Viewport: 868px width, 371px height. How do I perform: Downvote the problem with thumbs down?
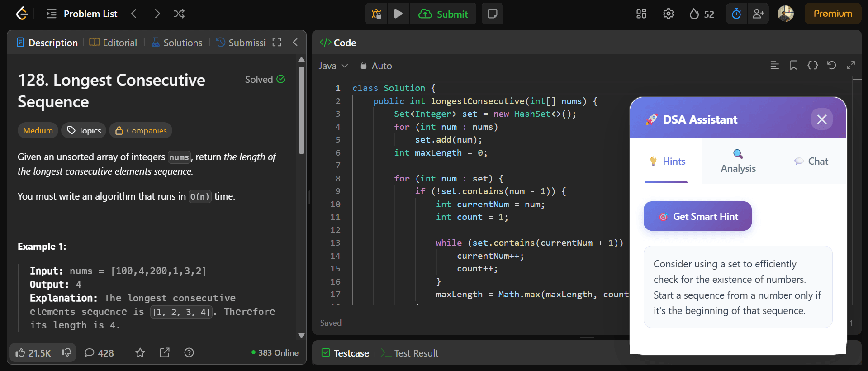(66, 352)
